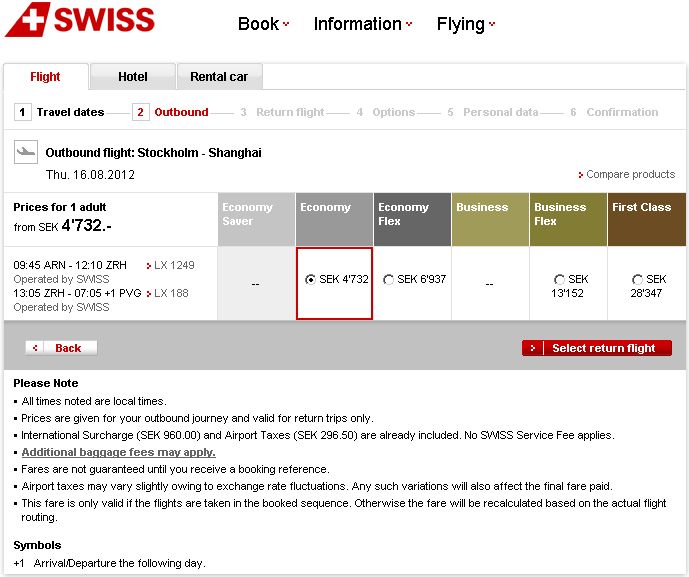Image resolution: width=689 pixels, height=577 pixels.
Task: Click the SWISS airline logo
Action: pyautogui.click(x=80, y=20)
